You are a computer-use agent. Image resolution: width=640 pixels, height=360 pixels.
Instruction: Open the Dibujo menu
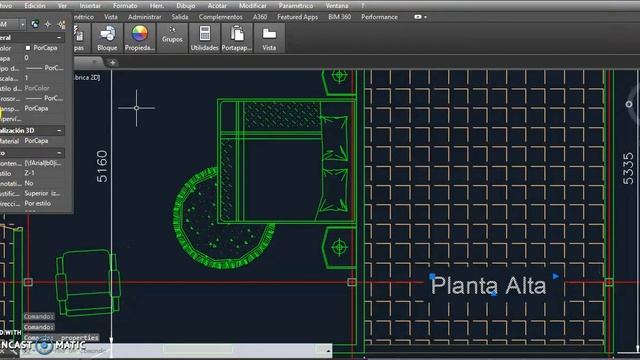click(186, 6)
